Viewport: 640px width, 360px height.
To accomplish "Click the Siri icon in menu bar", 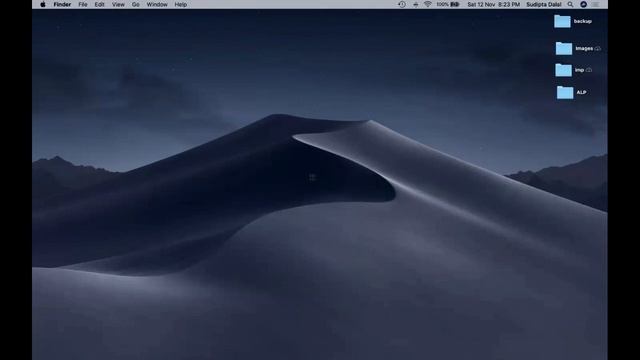I will [584, 4].
